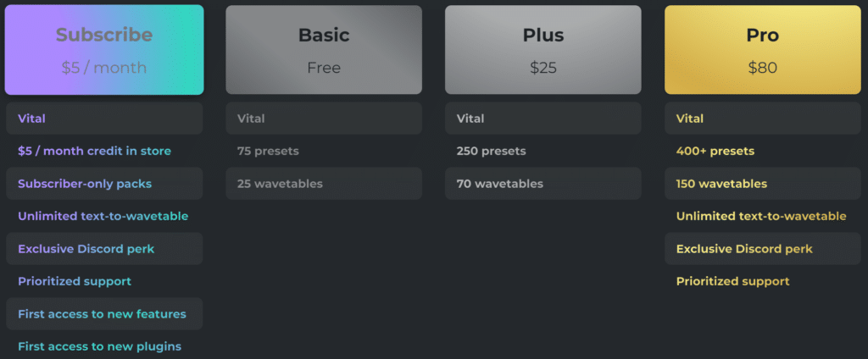Choose the Pro $80 plan card

(762, 50)
